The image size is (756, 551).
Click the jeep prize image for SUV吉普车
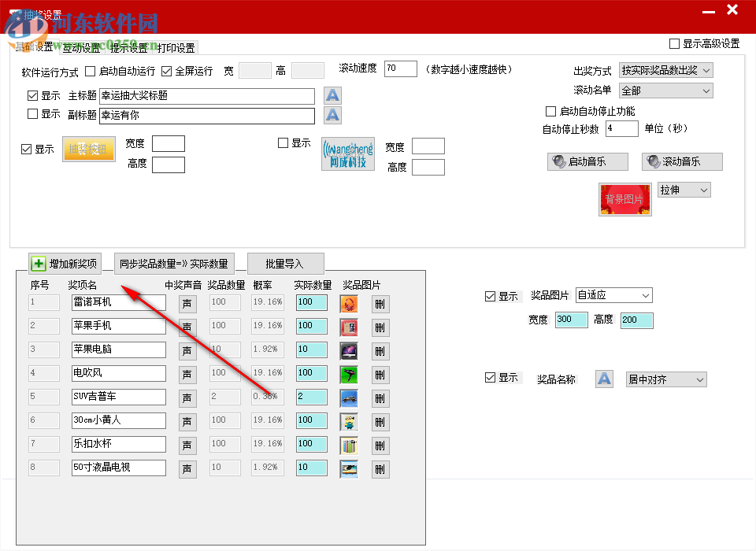(x=349, y=398)
